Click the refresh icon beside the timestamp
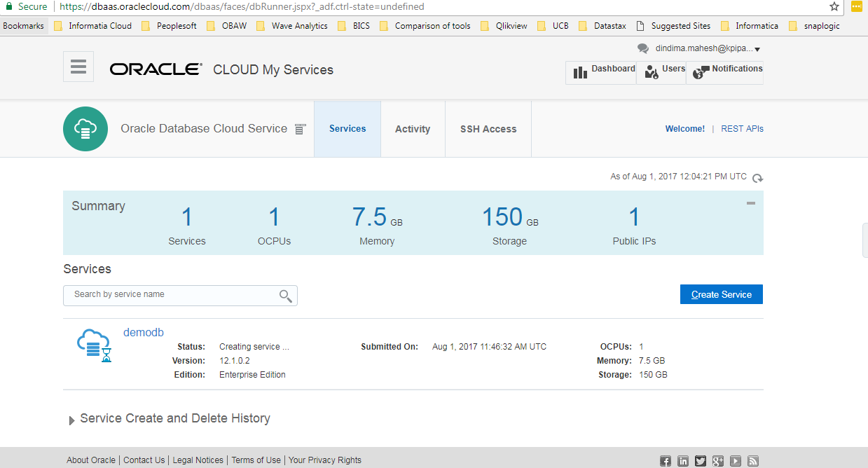 pyautogui.click(x=757, y=178)
